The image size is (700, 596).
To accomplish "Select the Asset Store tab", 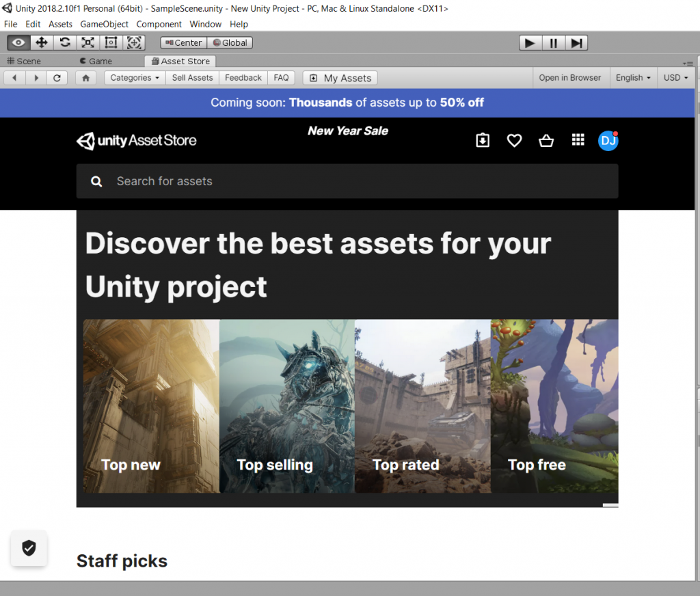I will click(180, 61).
